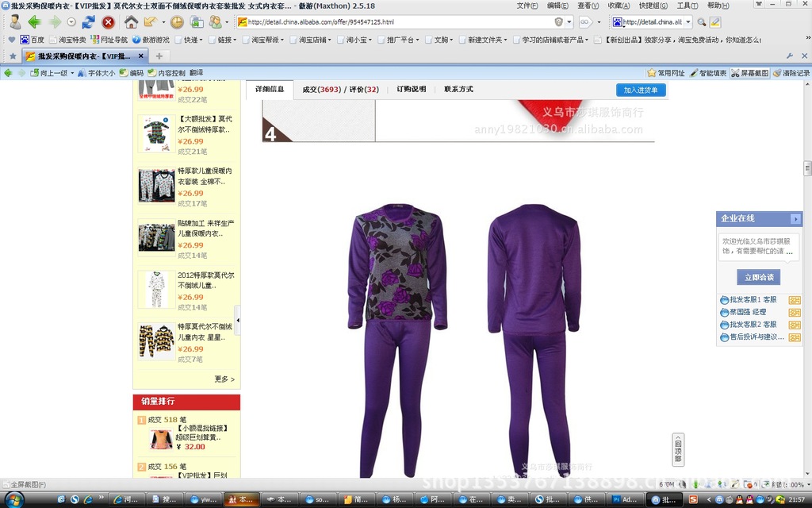Expand the 淘宝帮派 bookmarks folder
Screen dimensions: 812x508
[262, 40]
